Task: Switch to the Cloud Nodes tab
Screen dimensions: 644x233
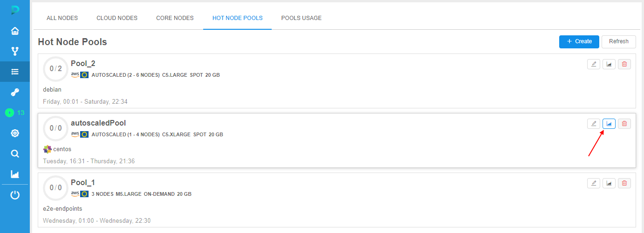Action: (117, 18)
